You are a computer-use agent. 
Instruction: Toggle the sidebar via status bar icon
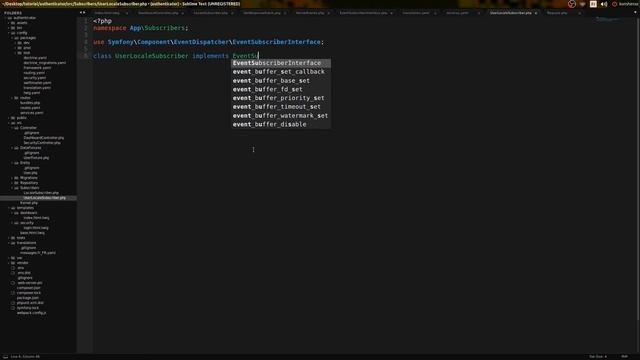[5, 357]
